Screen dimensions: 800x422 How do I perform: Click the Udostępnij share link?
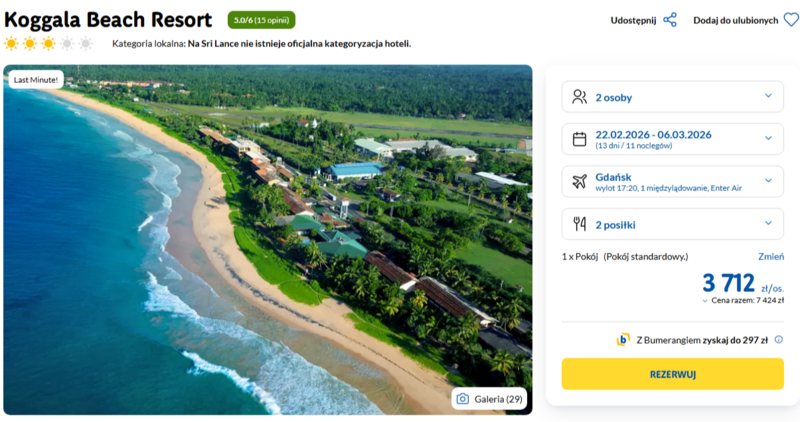[635, 20]
